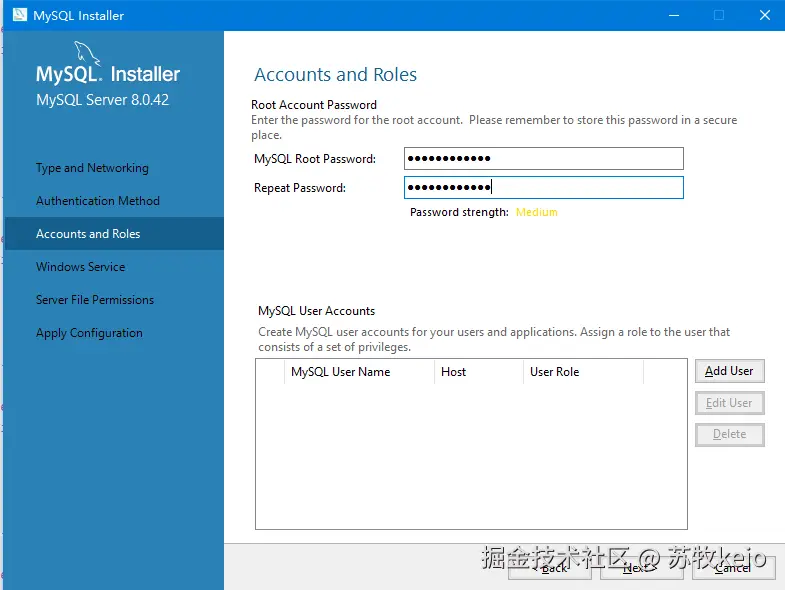Click into the Repeat Password field
This screenshot has height=590, width=785.
pyautogui.click(x=544, y=188)
